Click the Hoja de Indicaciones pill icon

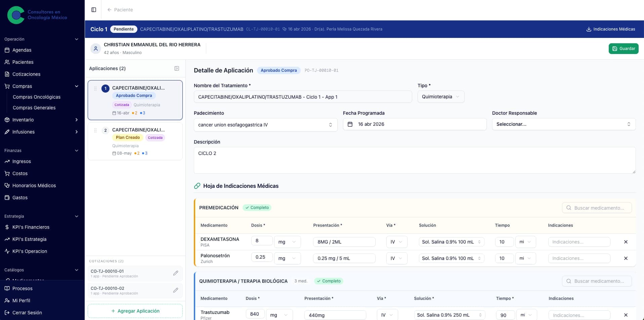(x=197, y=186)
